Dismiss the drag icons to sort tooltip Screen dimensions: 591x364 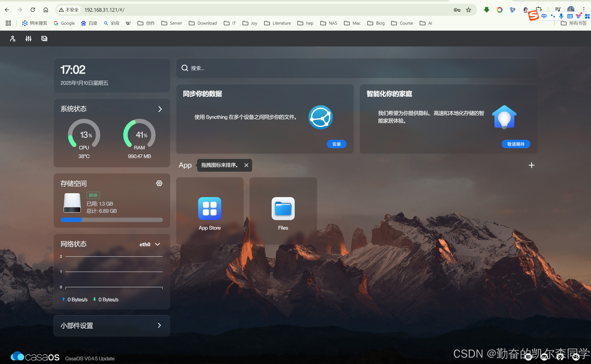(246, 165)
